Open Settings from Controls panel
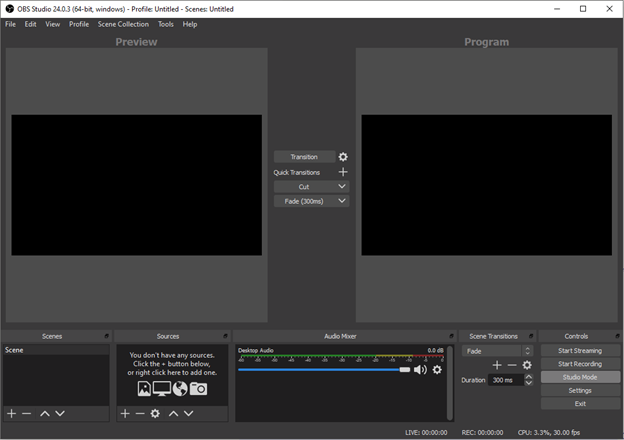 580,390
